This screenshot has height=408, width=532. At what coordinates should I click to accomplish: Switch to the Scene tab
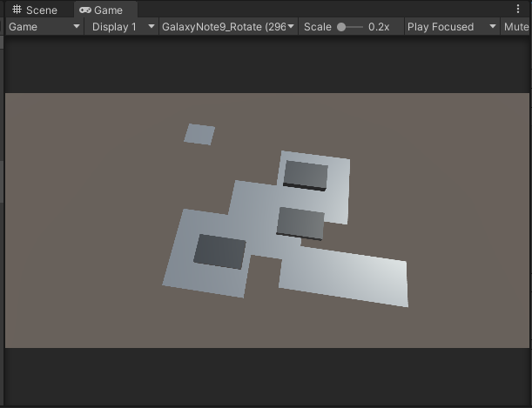pyautogui.click(x=36, y=10)
